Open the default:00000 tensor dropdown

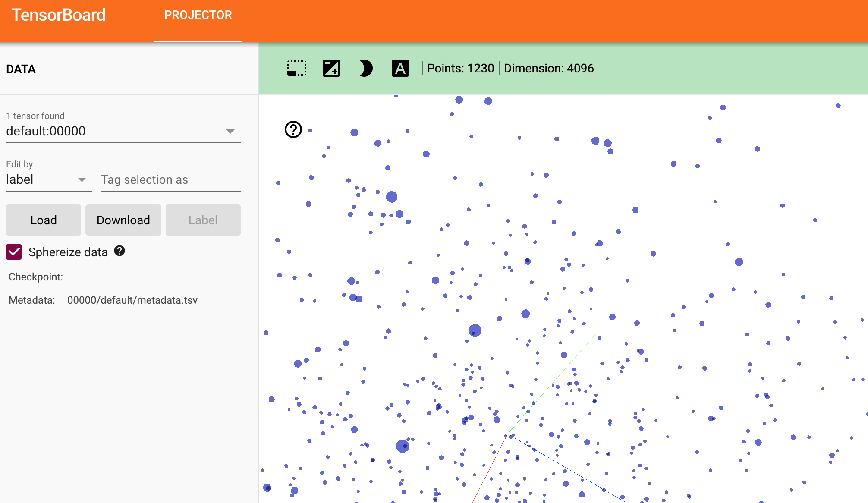click(x=123, y=131)
